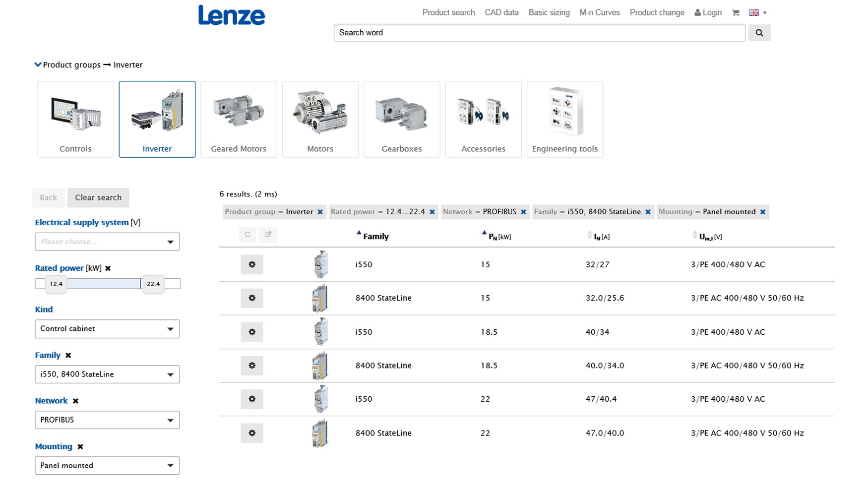
Task: Open the Kind dropdown showing Control cabinet
Action: tap(107, 328)
